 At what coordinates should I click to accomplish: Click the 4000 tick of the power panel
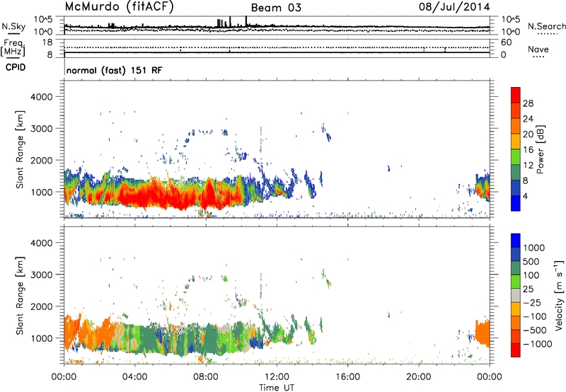tap(42, 97)
